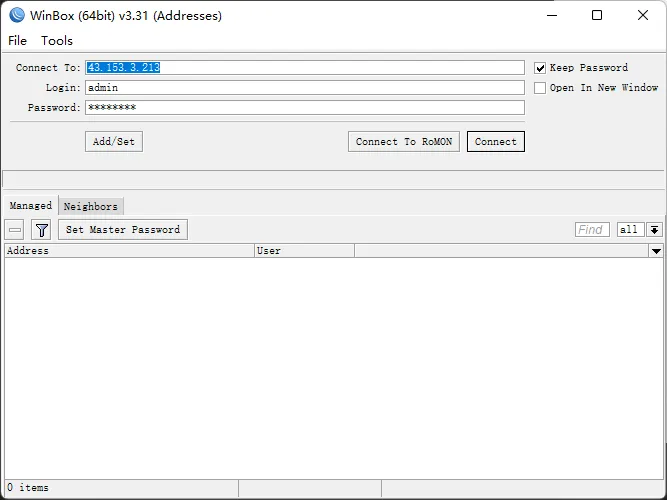Click the Add/Set button

[114, 142]
